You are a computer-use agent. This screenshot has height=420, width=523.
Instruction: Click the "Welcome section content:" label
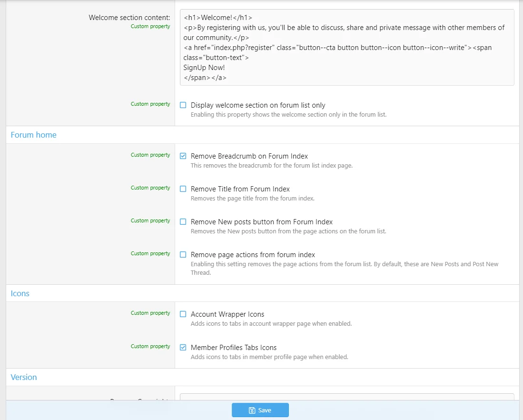point(129,18)
